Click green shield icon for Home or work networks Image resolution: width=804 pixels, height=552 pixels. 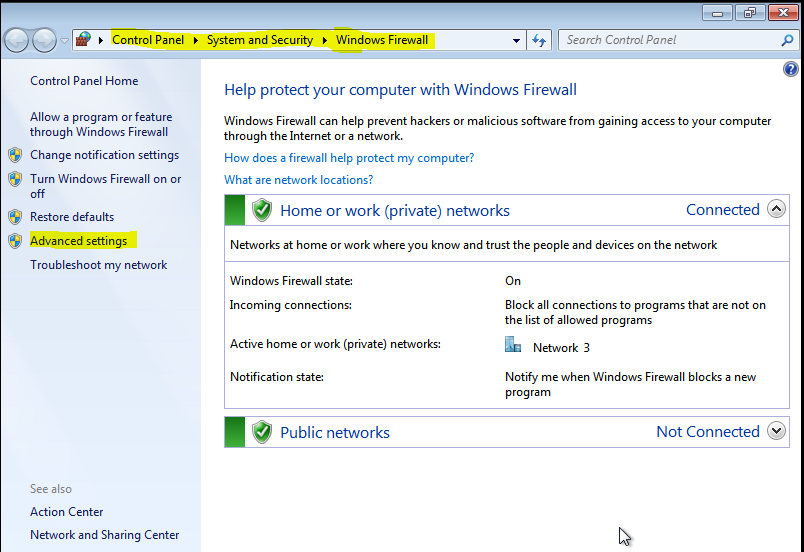262,210
